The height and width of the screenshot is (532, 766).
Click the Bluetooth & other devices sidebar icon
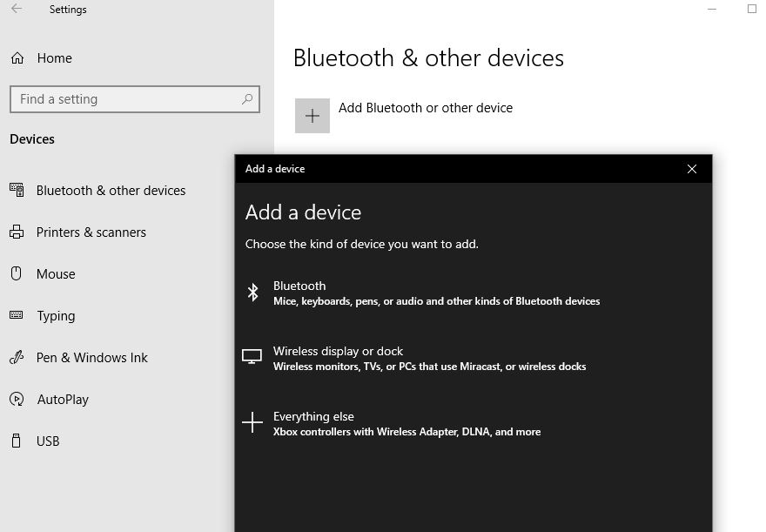click(17, 190)
